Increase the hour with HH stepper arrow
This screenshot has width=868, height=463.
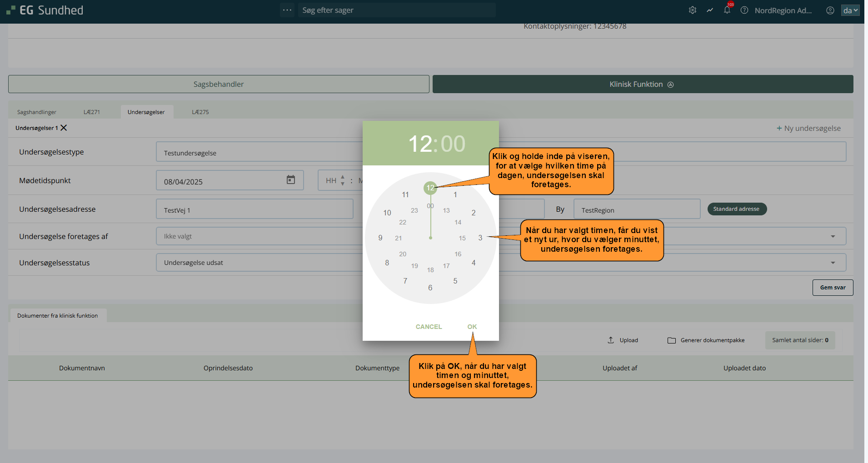pos(343,177)
